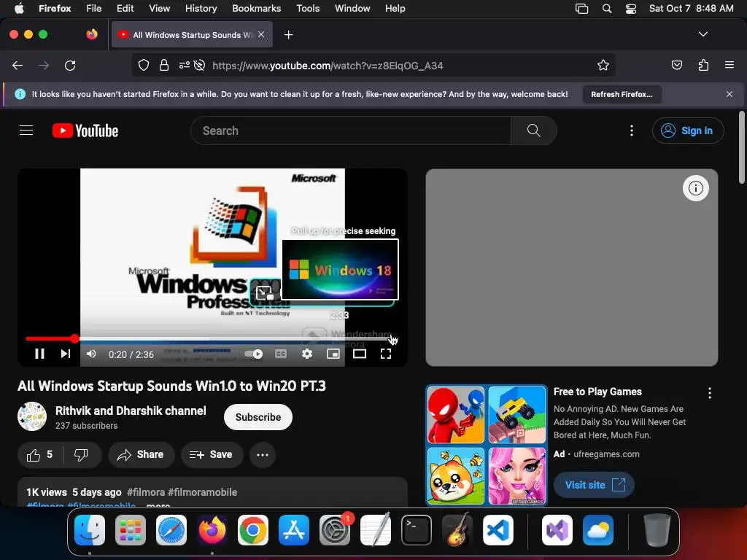
Task: Open the View menu
Action: [159, 8]
